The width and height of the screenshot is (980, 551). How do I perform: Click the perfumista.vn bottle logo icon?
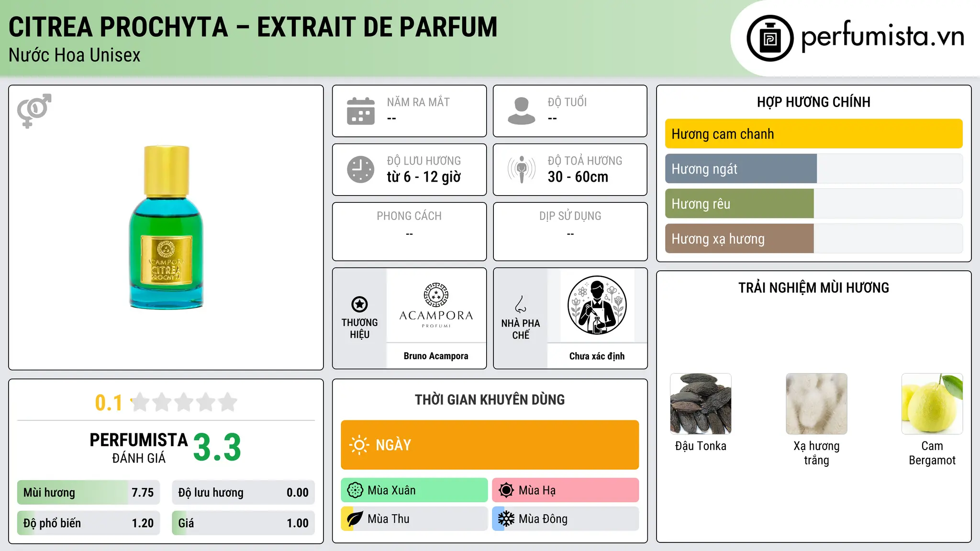(770, 38)
